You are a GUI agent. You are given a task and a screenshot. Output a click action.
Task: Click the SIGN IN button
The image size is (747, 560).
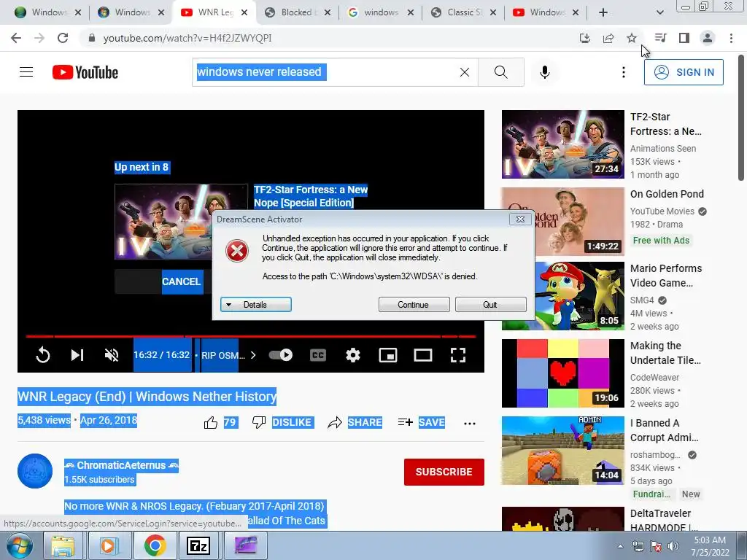coord(684,72)
